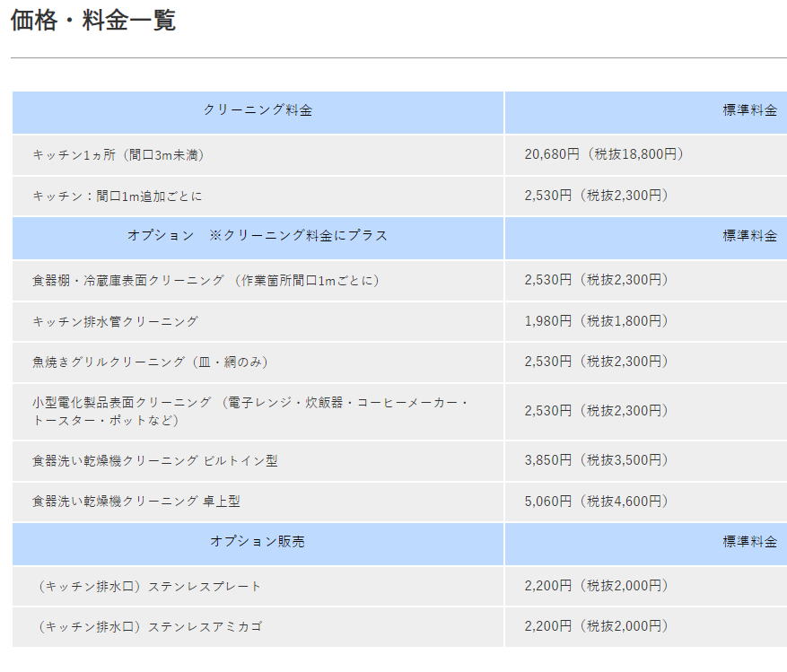787x672 pixels.
Task: Click the クリーニング料金 table header
Action: pos(258,110)
